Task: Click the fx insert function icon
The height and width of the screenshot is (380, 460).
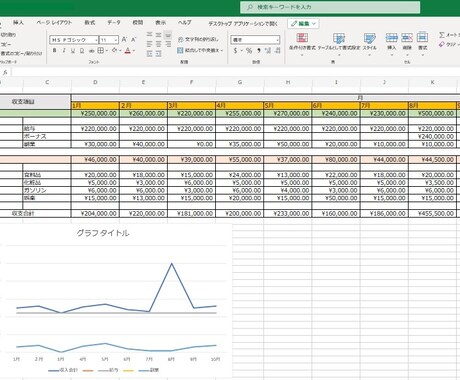Action: click(x=5, y=72)
